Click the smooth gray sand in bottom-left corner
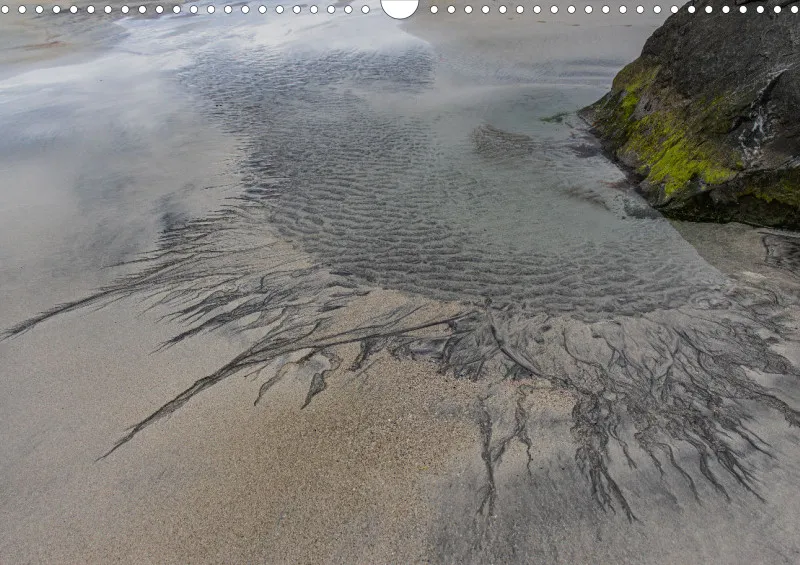 [77, 485]
